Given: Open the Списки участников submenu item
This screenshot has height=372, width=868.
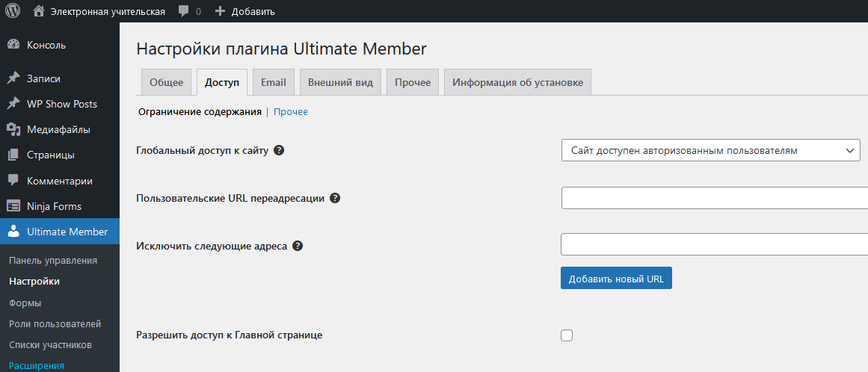Looking at the screenshot, I should (50, 345).
